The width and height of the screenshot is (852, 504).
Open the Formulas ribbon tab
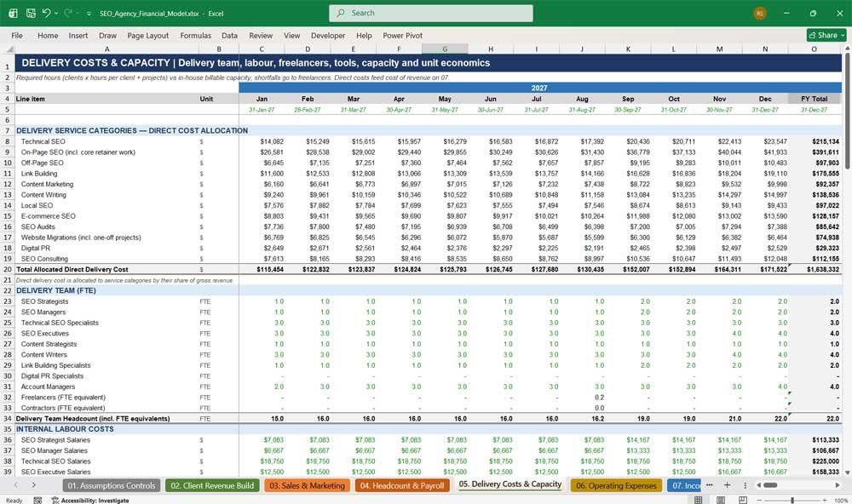pyautogui.click(x=196, y=35)
